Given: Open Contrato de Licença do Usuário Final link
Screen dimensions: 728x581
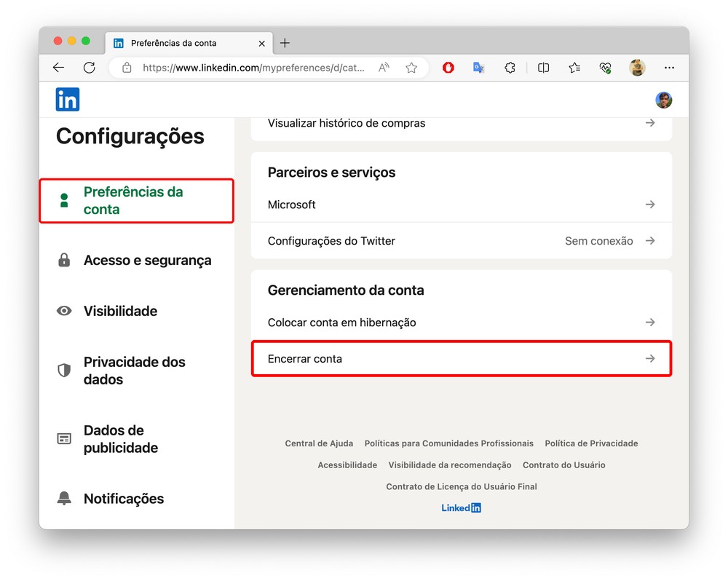Looking at the screenshot, I should (x=462, y=487).
